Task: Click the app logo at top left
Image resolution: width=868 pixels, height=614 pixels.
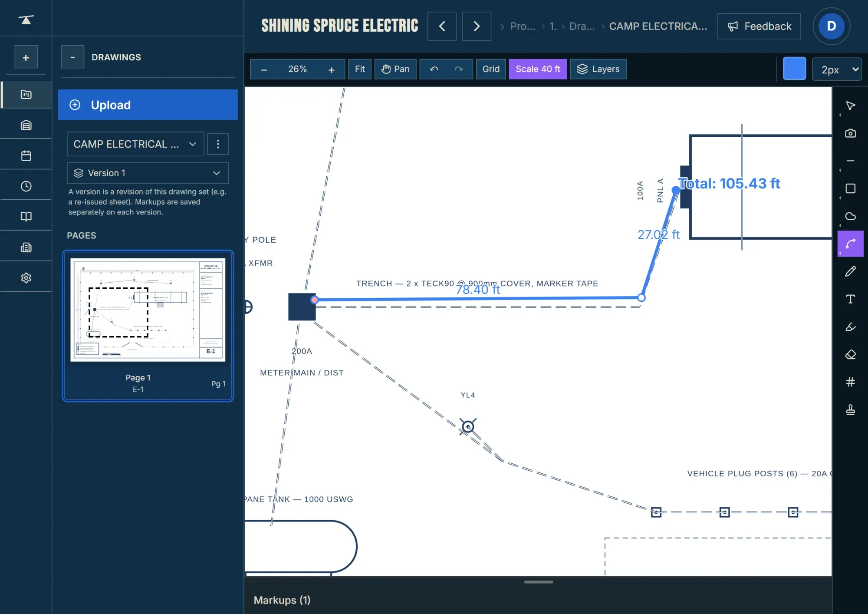Action: (x=26, y=20)
